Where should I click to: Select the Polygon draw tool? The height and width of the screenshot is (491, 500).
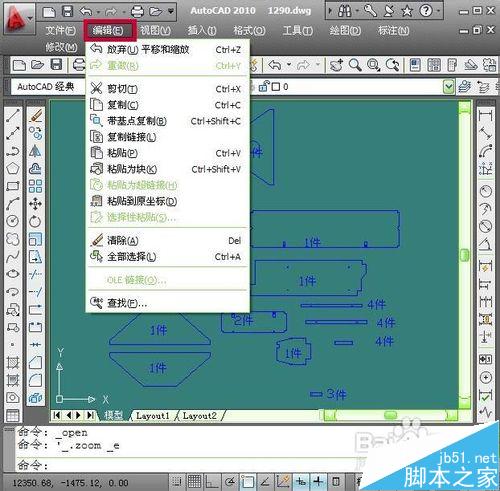click(13, 168)
